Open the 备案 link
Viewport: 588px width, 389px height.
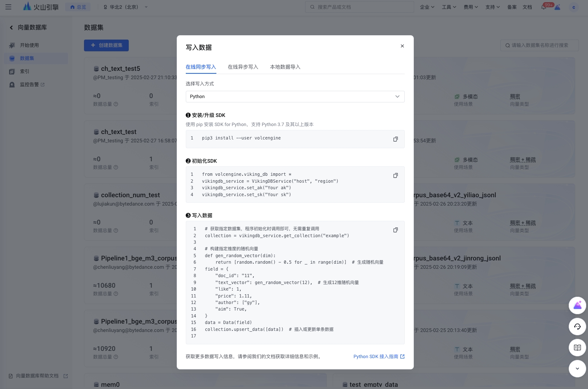tap(512, 7)
